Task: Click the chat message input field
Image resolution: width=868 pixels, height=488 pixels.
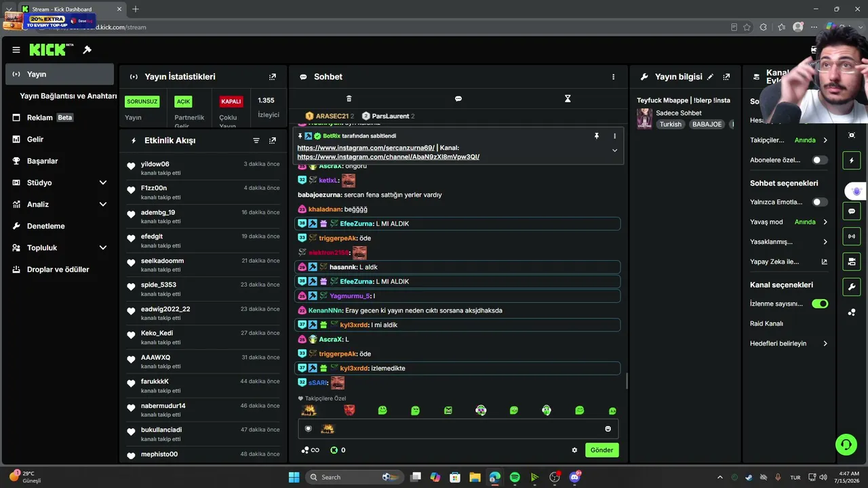Action: tap(458, 428)
